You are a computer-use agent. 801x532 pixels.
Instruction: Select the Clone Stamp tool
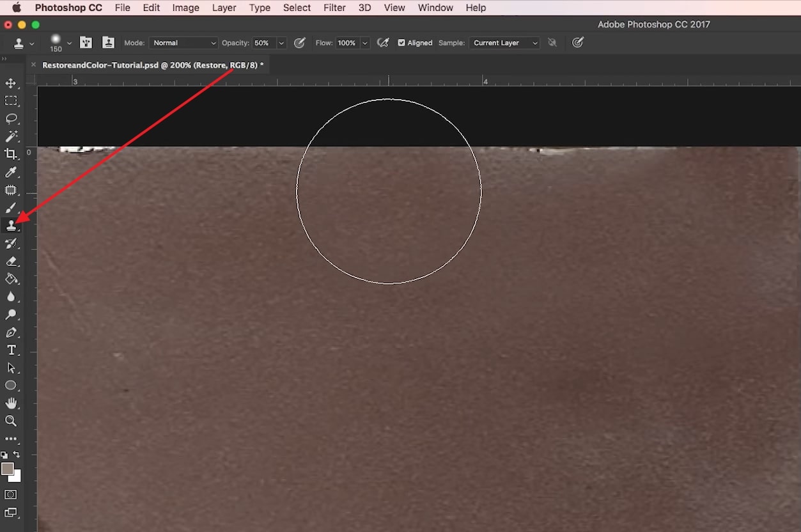11,226
